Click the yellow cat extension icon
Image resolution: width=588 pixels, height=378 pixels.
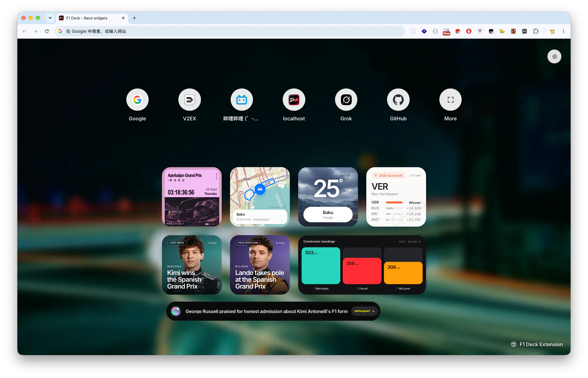(x=502, y=31)
